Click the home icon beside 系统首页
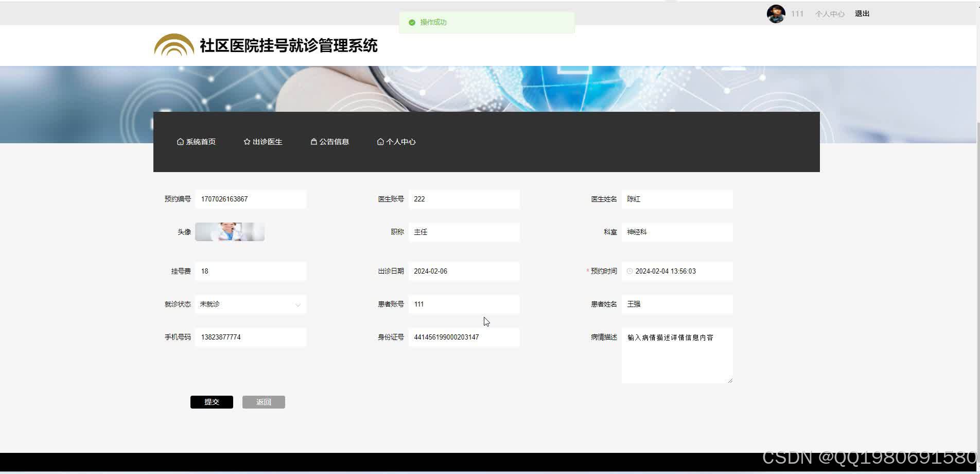This screenshot has height=474, width=980. [x=180, y=141]
